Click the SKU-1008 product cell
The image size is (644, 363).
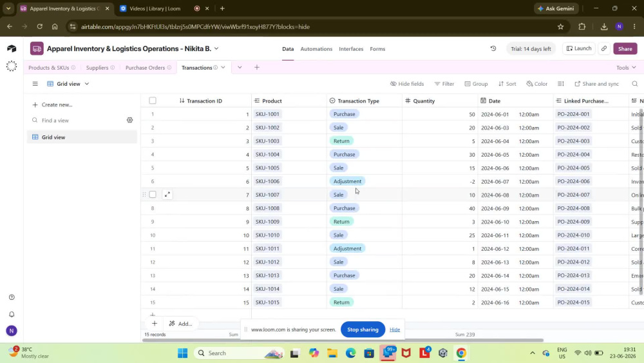coord(289,208)
